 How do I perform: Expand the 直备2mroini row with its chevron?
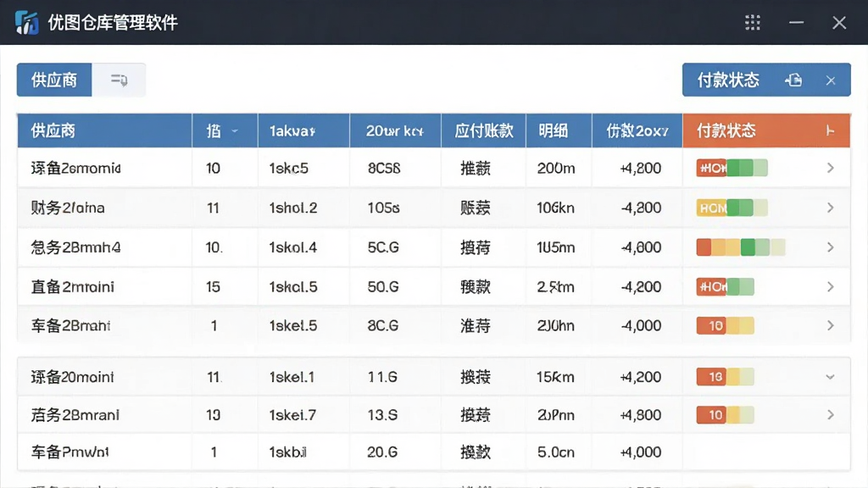(x=830, y=286)
